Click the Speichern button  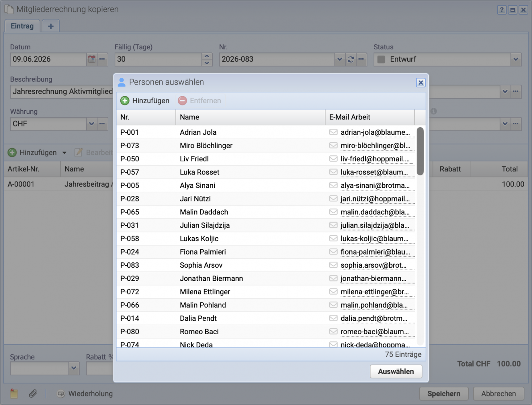click(x=444, y=394)
